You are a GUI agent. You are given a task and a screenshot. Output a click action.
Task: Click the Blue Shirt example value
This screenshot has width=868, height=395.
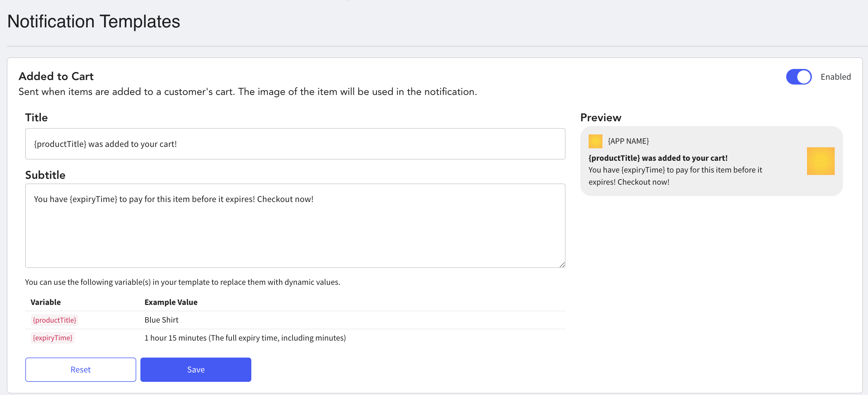coord(161,320)
